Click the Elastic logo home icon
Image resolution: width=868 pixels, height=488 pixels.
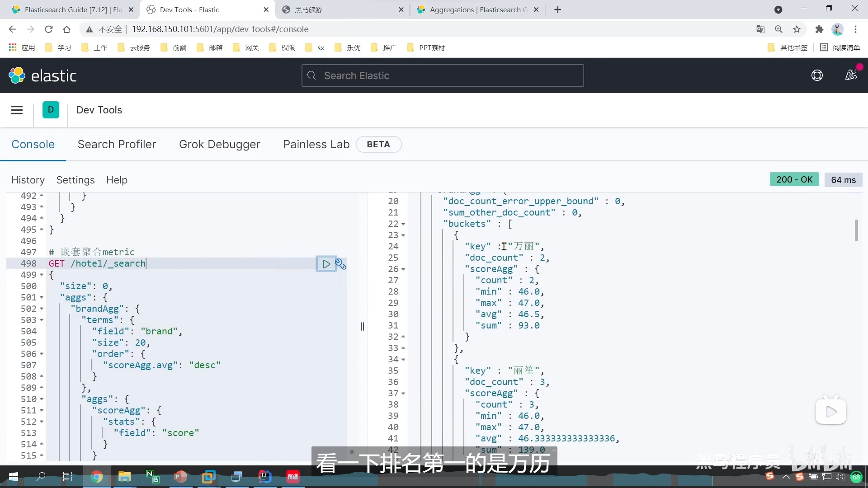[17, 75]
